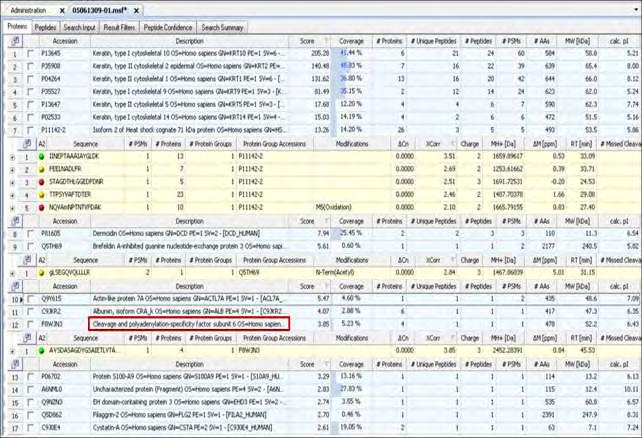This screenshot has width=642, height=438.
Task: Click green confidence dot of IINEPTAAAIAYGLDK peptide
Action: click(x=41, y=156)
